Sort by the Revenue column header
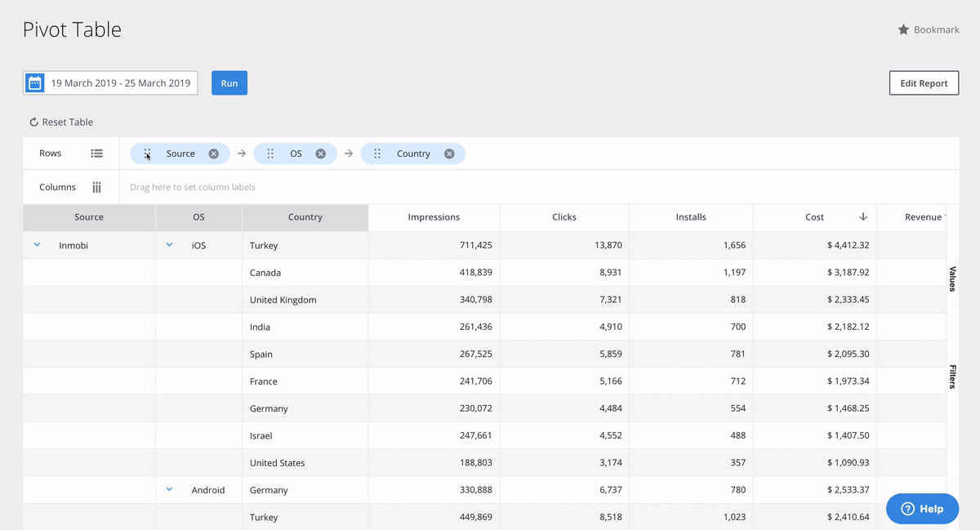This screenshot has height=530, width=980. point(911,217)
